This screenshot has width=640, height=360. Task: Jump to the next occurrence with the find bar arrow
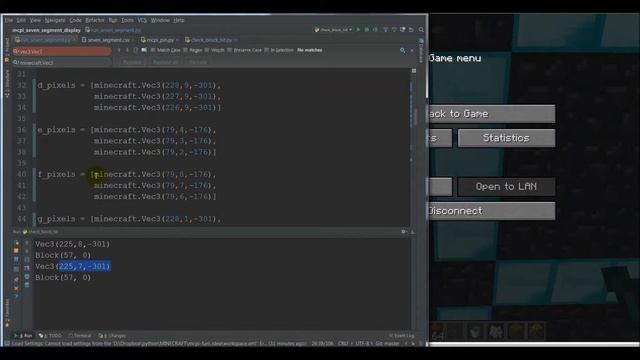127,50
